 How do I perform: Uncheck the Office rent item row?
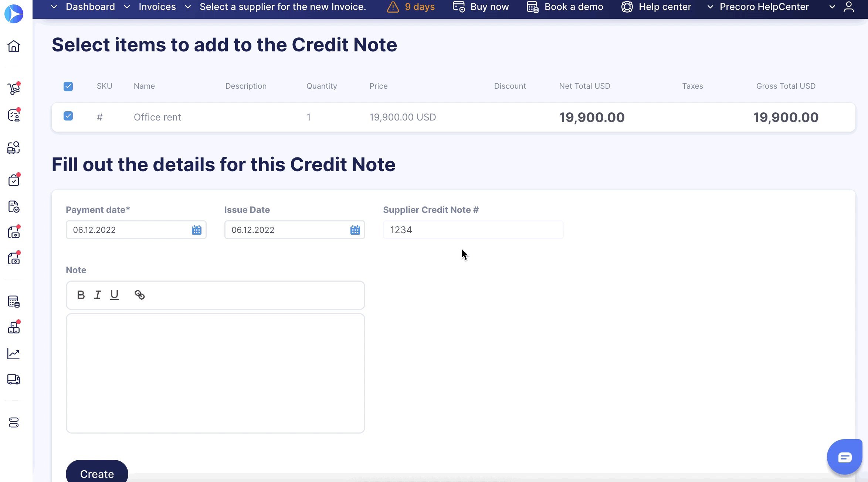[68, 116]
